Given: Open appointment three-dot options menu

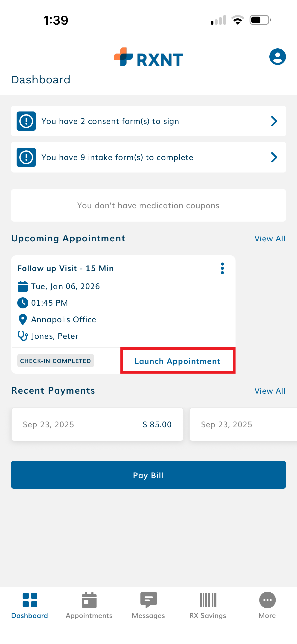Looking at the screenshot, I should (222, 268).
